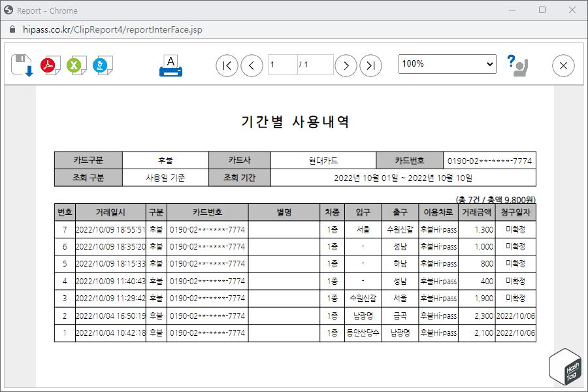
Task: Click the save report download icon
Action: pos(22,65)
